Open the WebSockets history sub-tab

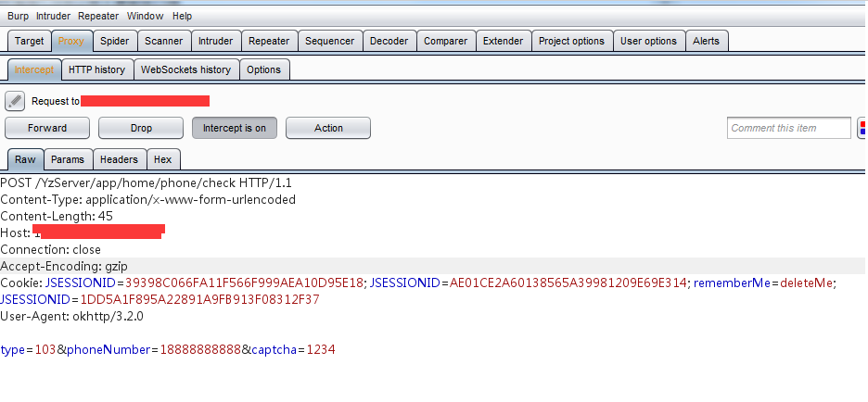[x=185, y=69]
